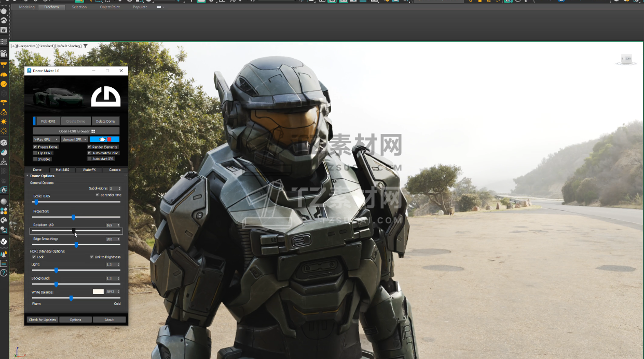644x359 pixels.
Task: Open the [+] viewport general menu
Action: (x=13, y=46)
